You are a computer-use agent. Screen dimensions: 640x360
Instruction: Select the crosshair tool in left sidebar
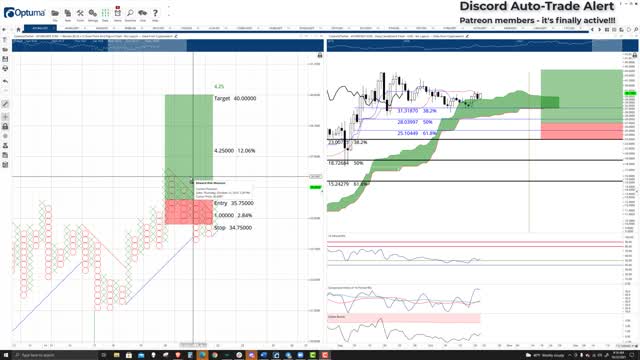(x=5, y=117)
